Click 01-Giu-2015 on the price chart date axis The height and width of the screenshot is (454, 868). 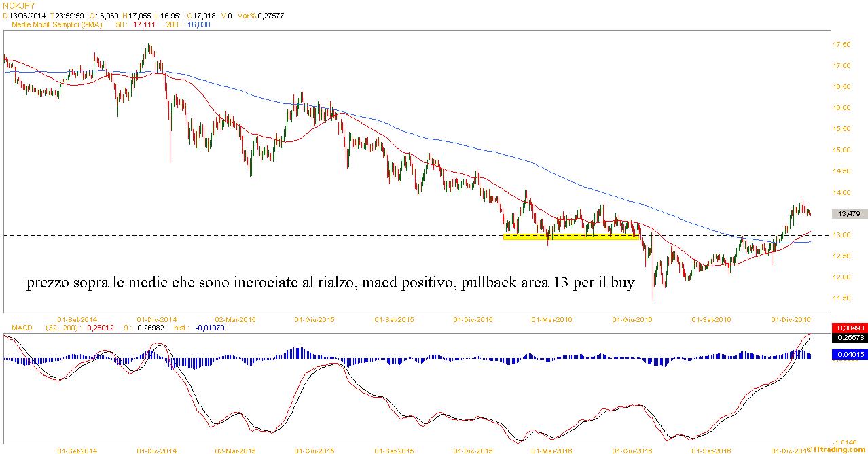pyautogui.click(x=314, y=319)
